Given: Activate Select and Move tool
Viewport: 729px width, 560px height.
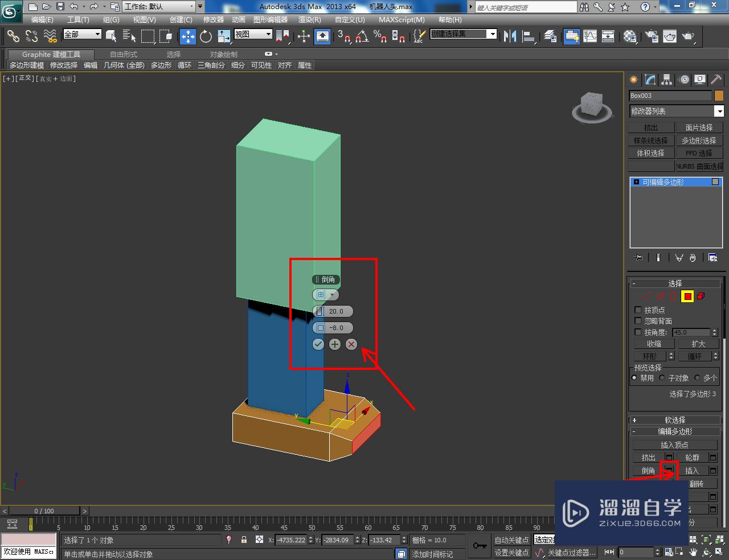Looking at the screenshot, I should pos(187,36).
